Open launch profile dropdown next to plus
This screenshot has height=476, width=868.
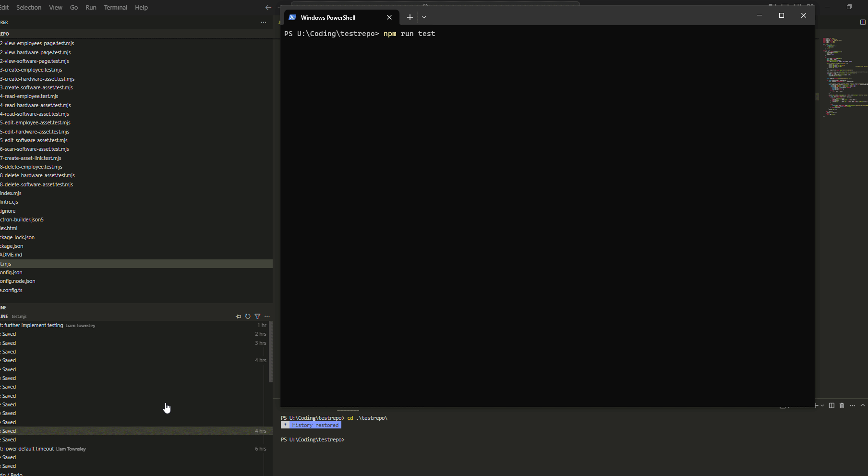click(822, 405)
